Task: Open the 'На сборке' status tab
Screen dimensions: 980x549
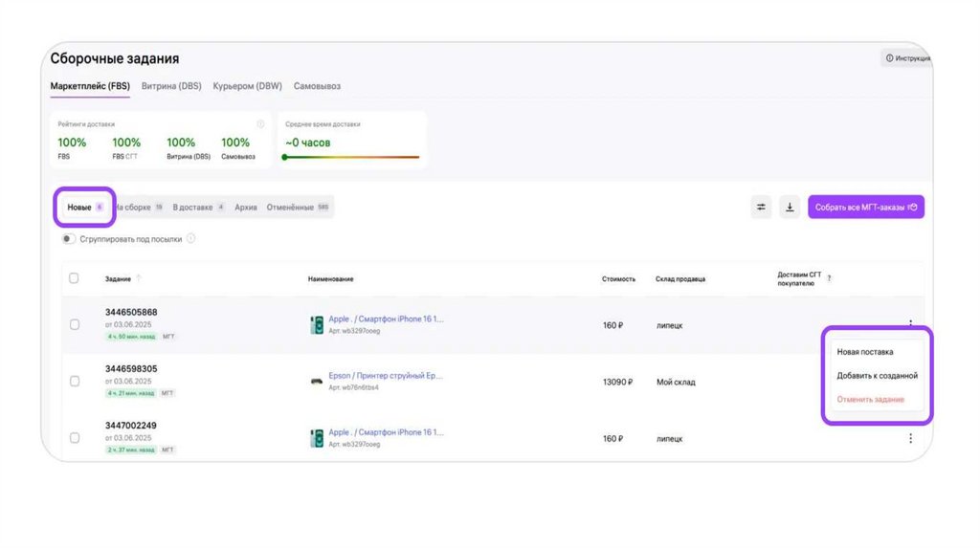Action: tap(134, 207)
